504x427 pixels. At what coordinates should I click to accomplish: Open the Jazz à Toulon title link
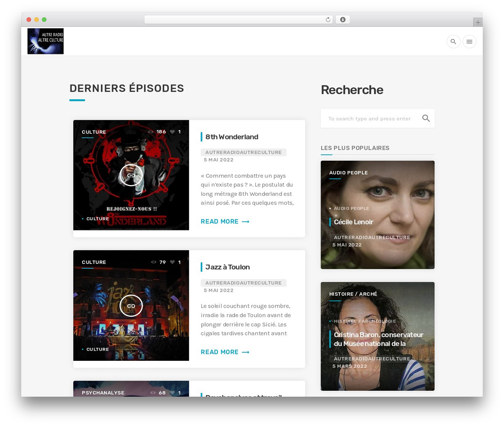[x=228, y=267]
